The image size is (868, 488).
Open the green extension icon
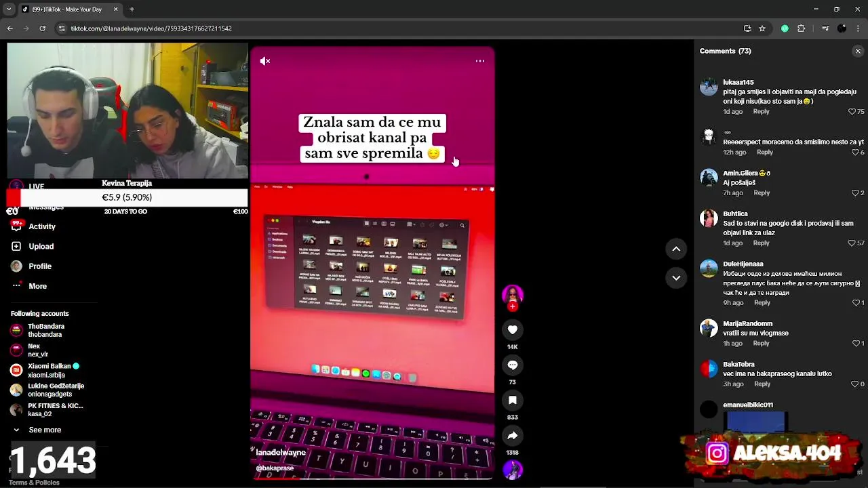click(785, 28)
